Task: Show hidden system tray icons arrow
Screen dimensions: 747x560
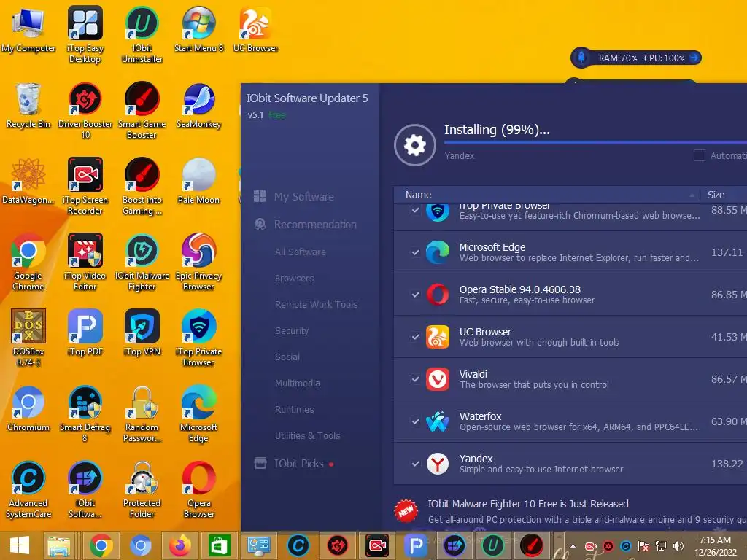Action: [x=573, y=546]
